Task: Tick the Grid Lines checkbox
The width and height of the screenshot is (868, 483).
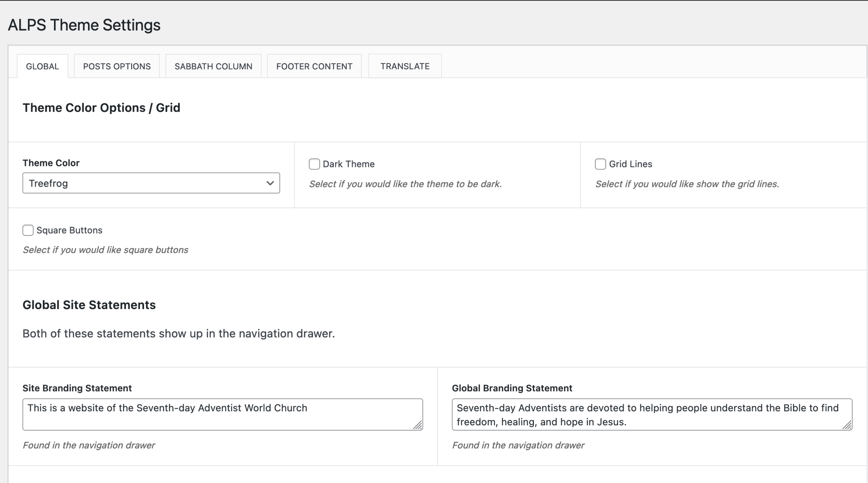Action: coord(600,164)
